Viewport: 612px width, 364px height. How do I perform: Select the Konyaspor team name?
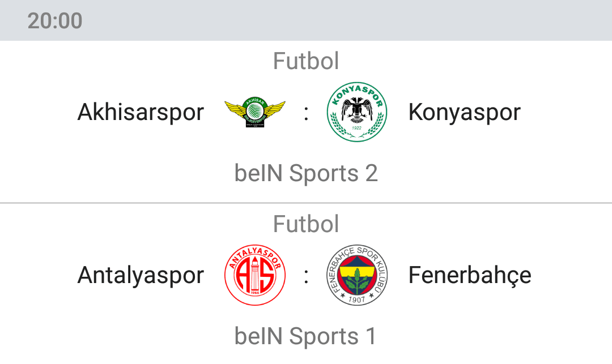coord(465,112)
